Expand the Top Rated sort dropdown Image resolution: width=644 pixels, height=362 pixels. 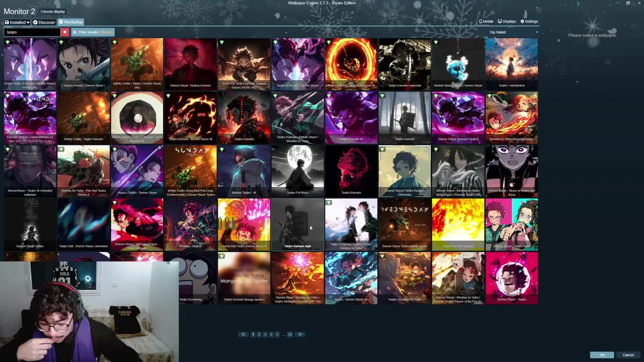pyautogui.click(x=513, y=32)
